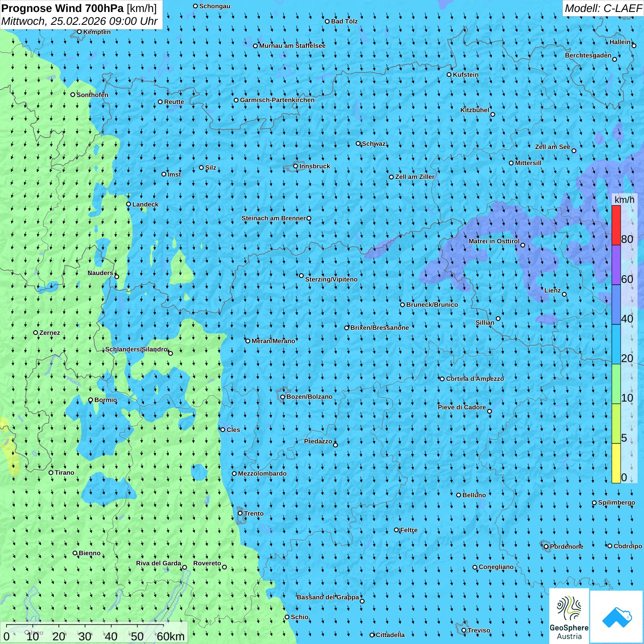
Task: Click the Trento city marker dot
Action: [240, 513]
